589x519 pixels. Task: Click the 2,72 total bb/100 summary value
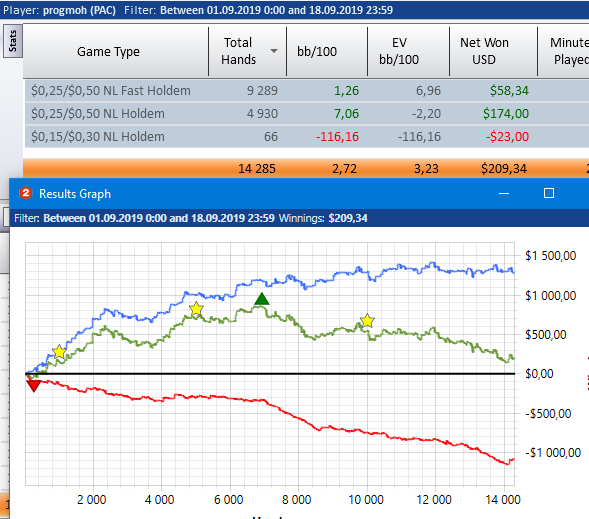344,169
